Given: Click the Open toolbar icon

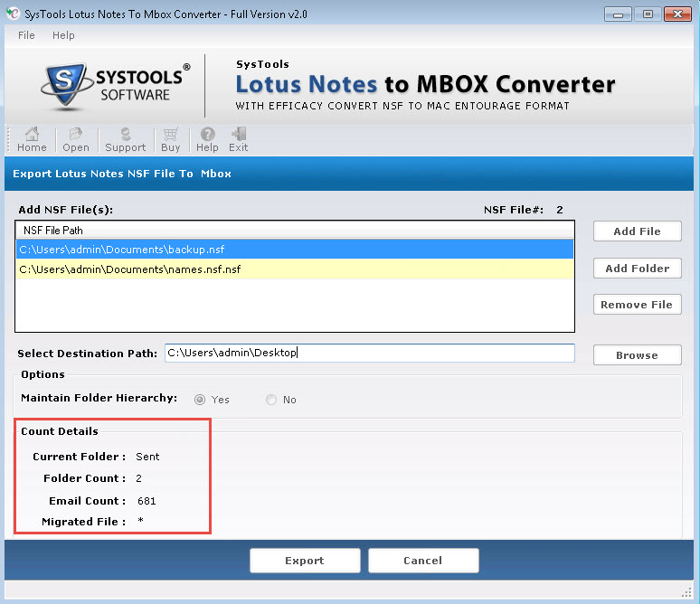Looking at the screenshot, I should pyautogui.click(x=76, y=140).
